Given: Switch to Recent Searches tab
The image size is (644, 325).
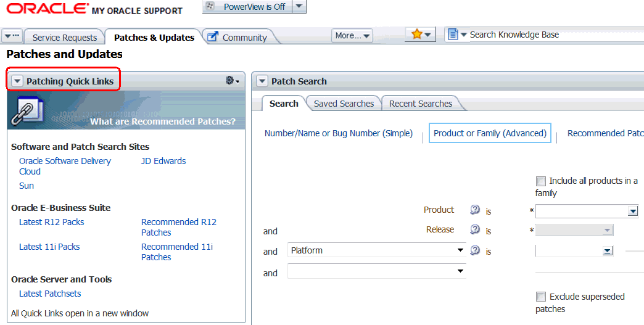Looking at the screenshot, I should click(x=421, y=104).
